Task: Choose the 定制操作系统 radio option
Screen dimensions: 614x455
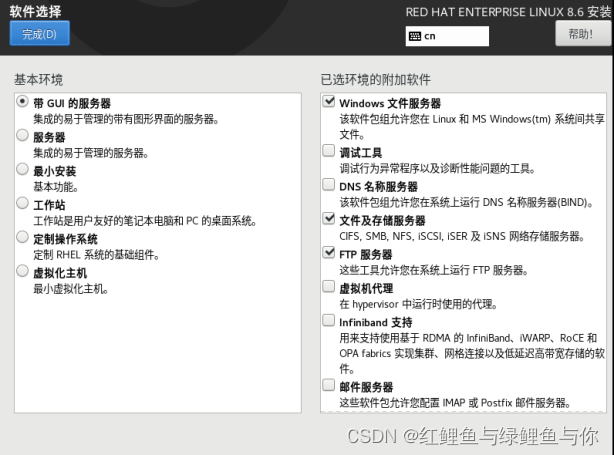Action: point(22,237)
